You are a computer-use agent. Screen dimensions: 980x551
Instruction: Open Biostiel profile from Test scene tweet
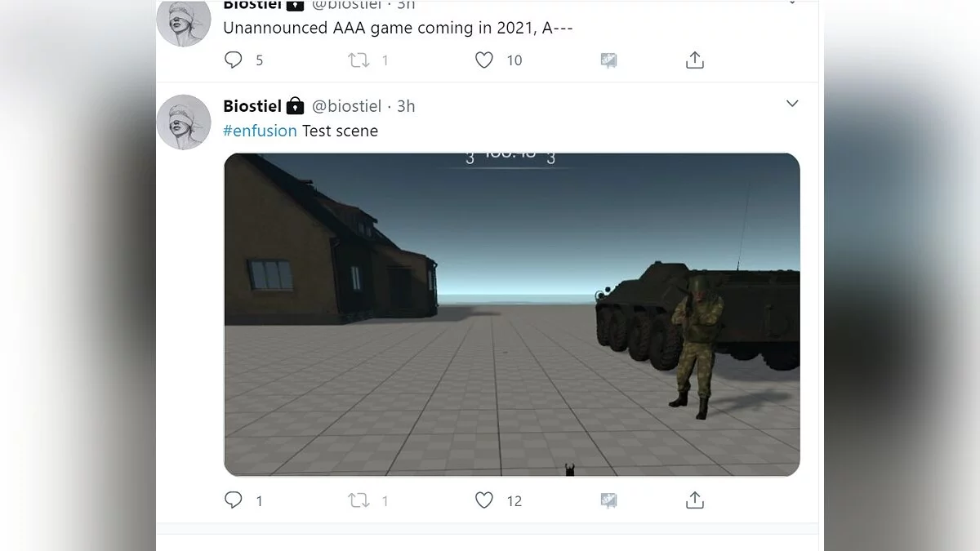[252, 106]
